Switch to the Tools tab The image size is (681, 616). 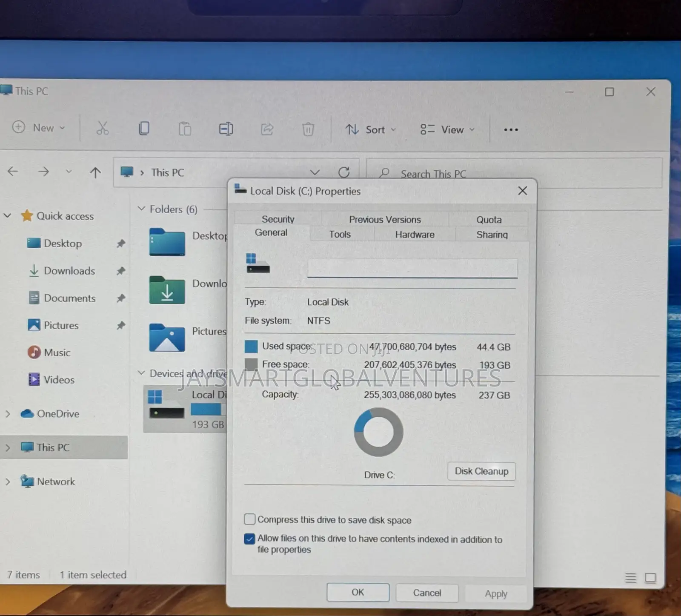(340, 234)
